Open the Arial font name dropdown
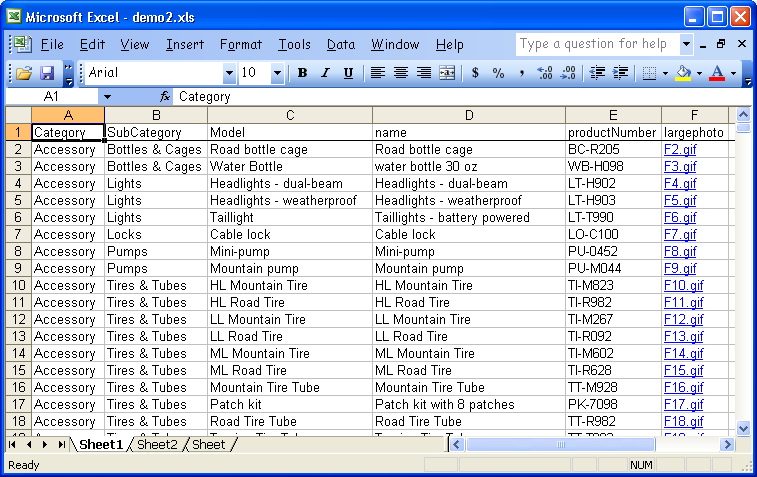This screenshot has height=477, width=757. click(x=229, y=73)
